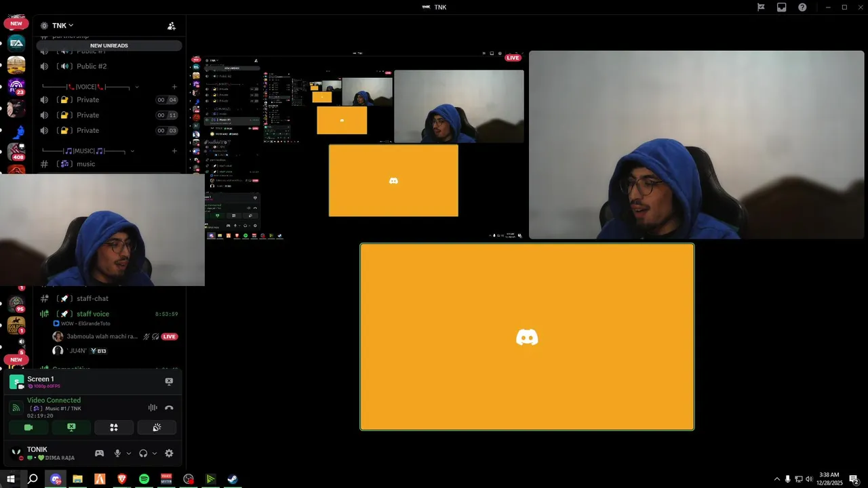Open the Discord inbox
The height and width of the screenshot is (488, 868).
point(782,7)
